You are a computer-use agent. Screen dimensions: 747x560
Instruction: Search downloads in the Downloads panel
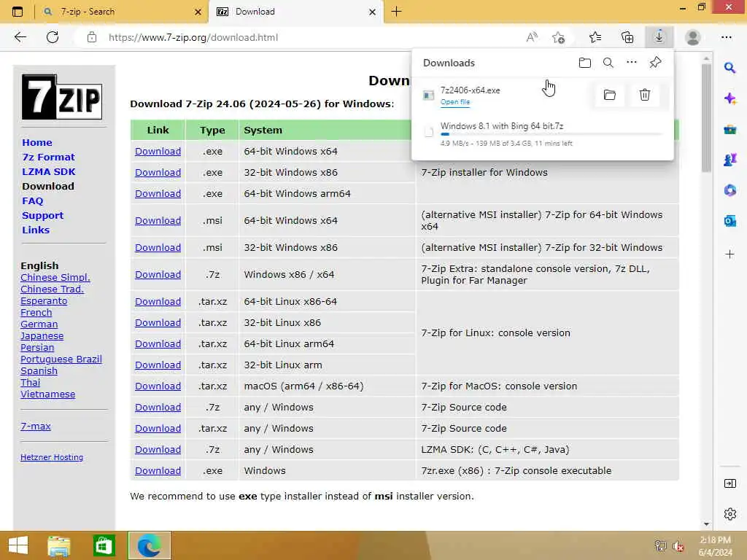tap(608, 63)
